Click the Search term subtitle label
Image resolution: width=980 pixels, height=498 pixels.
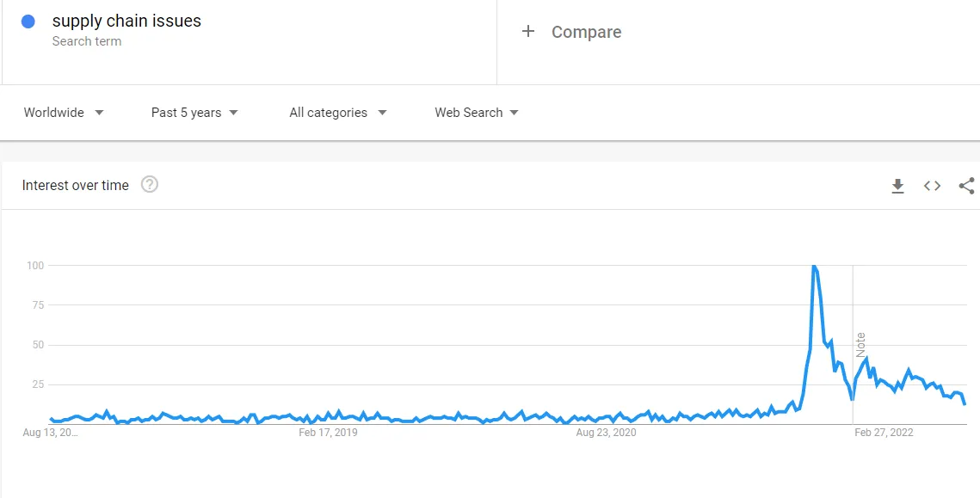click(x=86, y=41)
